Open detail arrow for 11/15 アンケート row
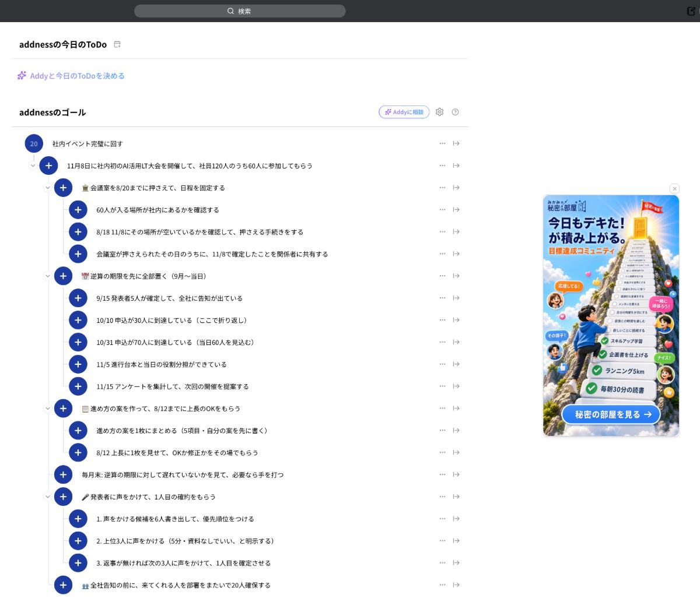The height and width of the screenshot is (598, 700). coord(456,386)
